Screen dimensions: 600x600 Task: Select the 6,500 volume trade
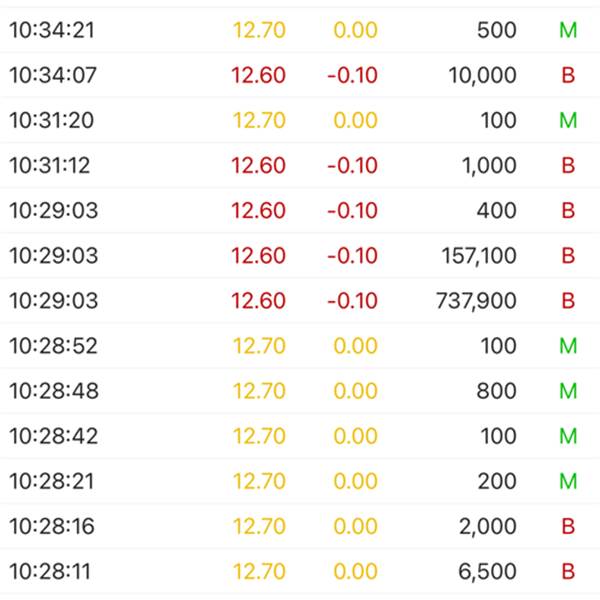(x=489, y=571)
